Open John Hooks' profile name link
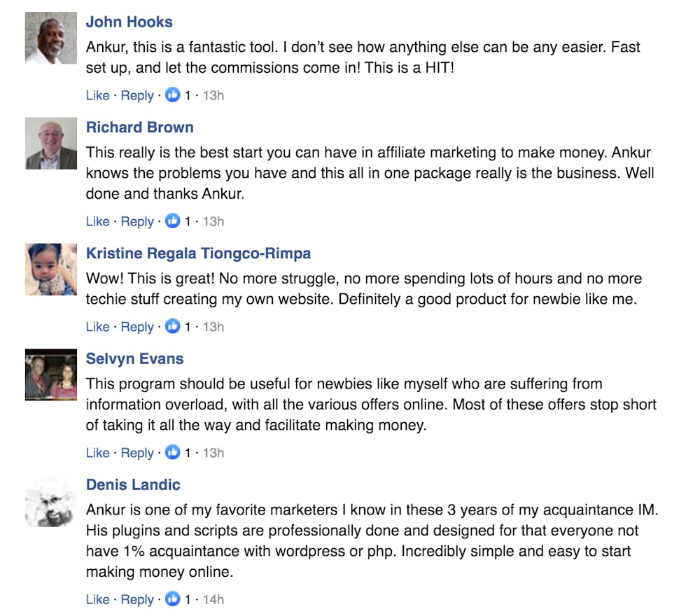This screenshot has width=693, height=616. (x=129, y=22)
